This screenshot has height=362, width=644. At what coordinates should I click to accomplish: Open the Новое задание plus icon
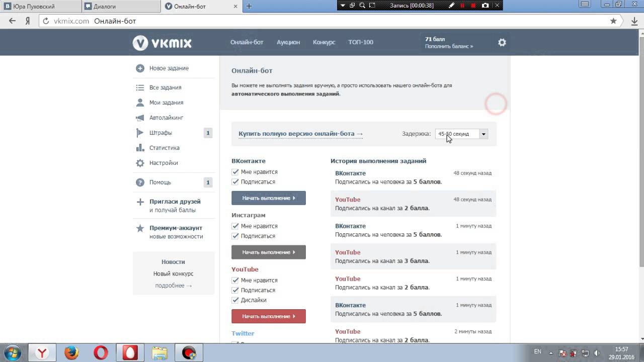point(140,68)
